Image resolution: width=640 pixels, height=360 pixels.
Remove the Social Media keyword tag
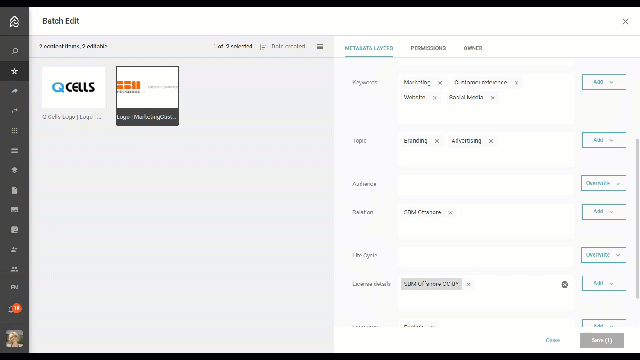coord(493,98)
